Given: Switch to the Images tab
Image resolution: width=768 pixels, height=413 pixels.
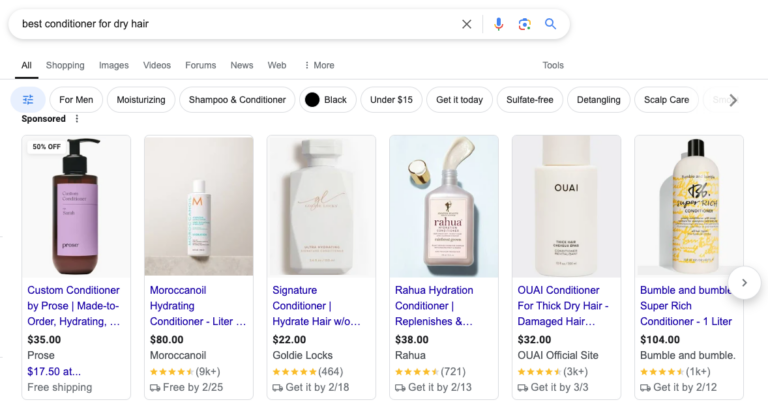Looking at the screenshot, I should coord(114,65).
